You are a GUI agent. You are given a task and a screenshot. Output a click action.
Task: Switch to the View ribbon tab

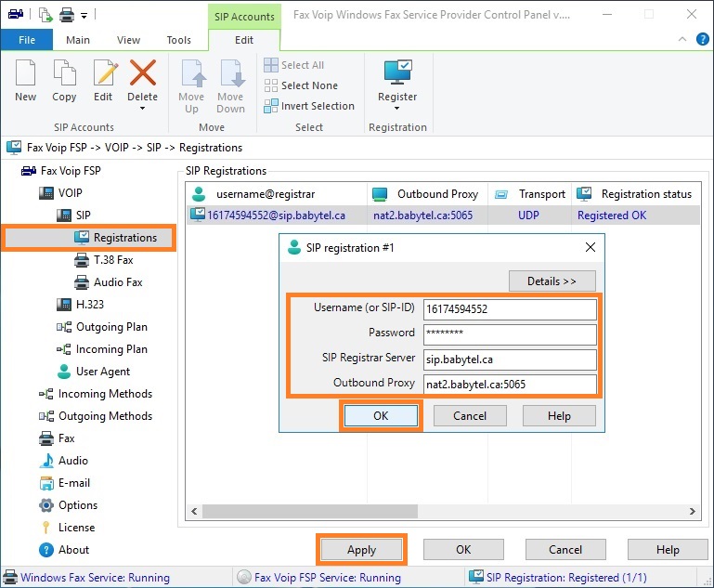128,40
